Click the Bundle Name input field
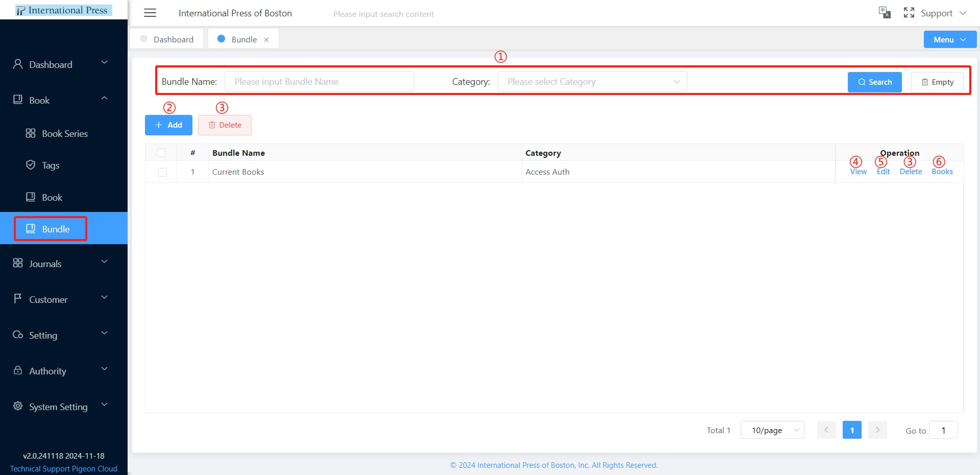The image size is (980, 475). [x=320, y=82]
